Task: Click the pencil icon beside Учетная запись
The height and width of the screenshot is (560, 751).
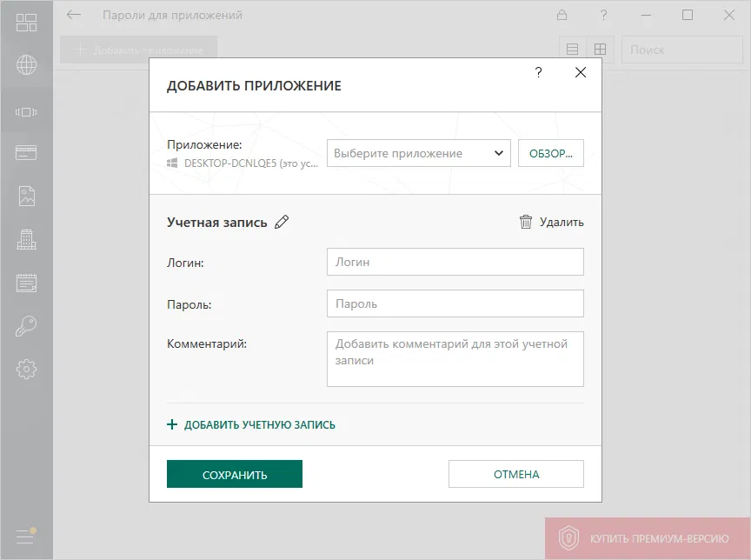Action: [x=281, y=222]
